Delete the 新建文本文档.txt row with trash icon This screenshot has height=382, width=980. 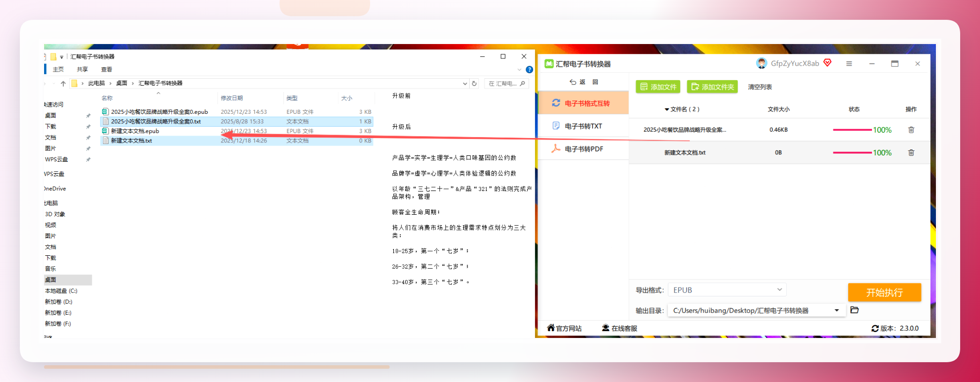tap(911, 152)
